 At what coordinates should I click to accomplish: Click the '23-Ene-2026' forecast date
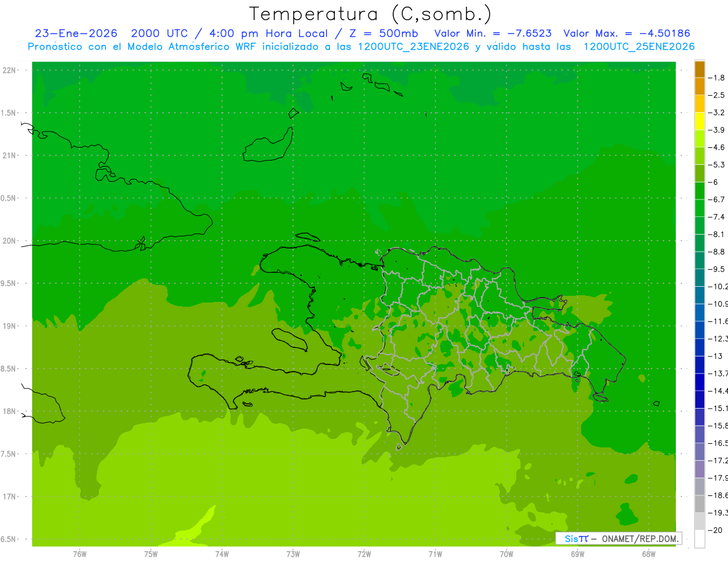click(76, 33)
